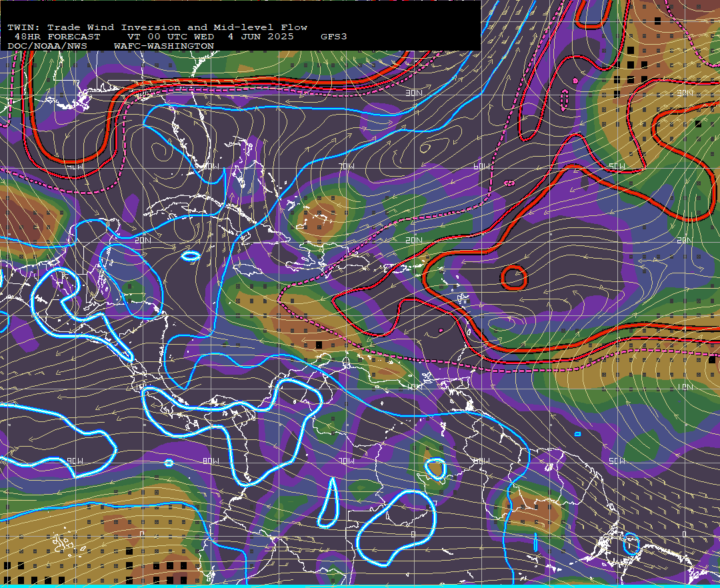Click the large black square near Venezuela's coast
The width and height of the screenshot is (720, 588).
(x=319, y=345)
